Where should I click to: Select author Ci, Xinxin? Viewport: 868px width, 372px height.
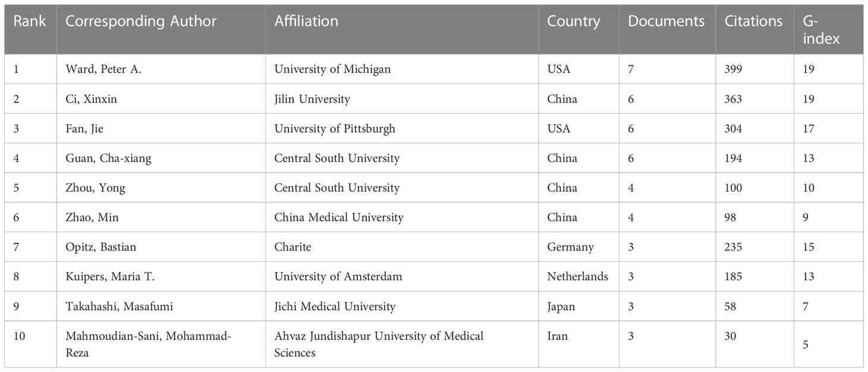(91, 99)
